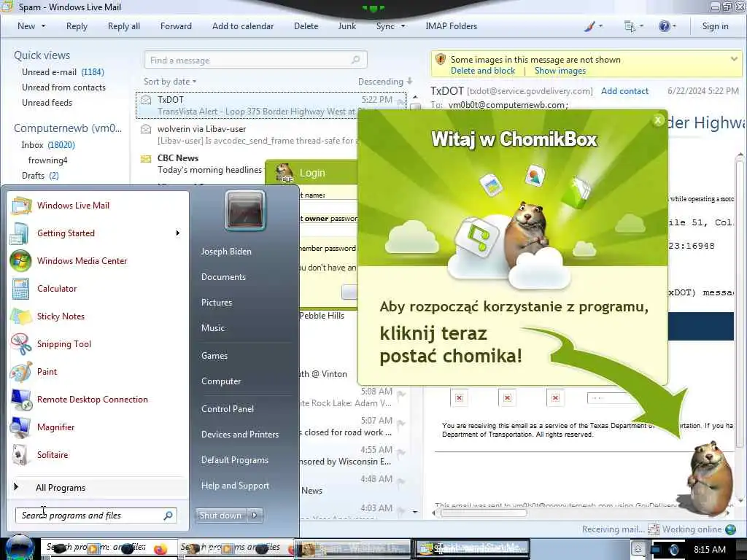This screenshot has height=560, width=747.
Task: Close the ChomikBox welcome popup
Action: click(x=658, y=120)
